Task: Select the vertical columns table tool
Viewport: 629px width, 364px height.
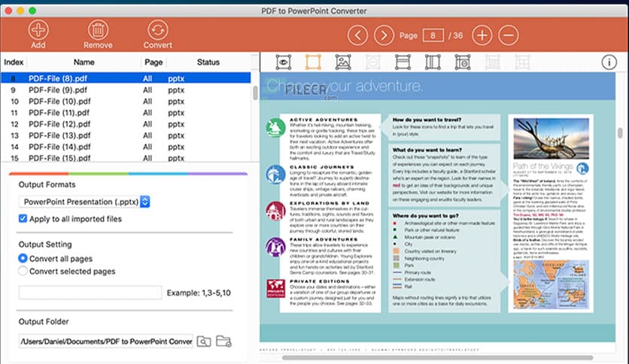Action: point(433,62)
